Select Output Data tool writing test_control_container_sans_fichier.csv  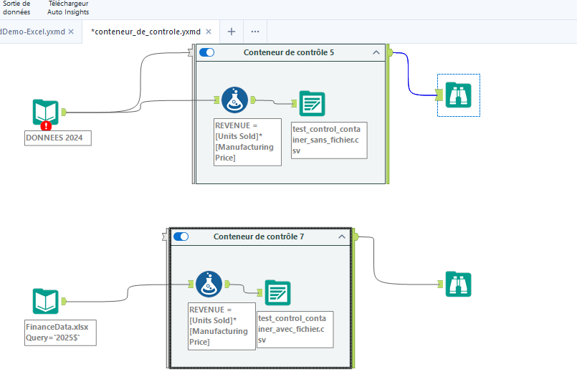point(312,105)
